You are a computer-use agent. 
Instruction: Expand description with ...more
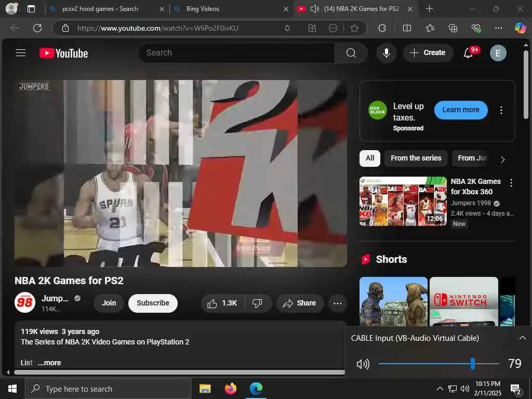[49, 363]
